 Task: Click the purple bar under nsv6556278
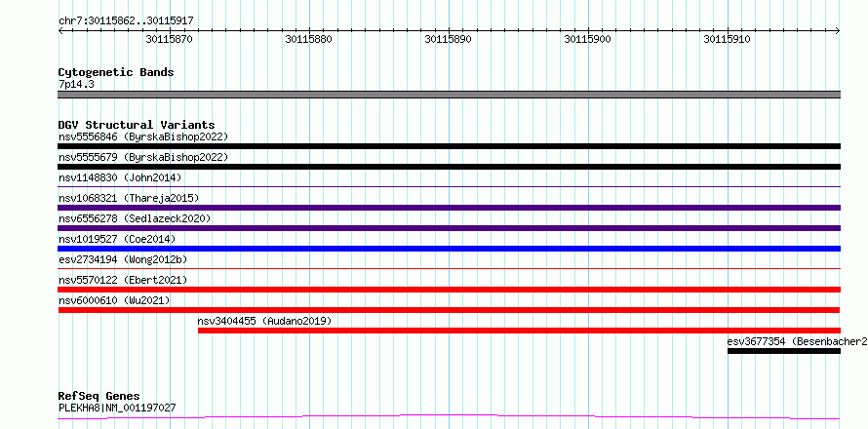[449, 228]
